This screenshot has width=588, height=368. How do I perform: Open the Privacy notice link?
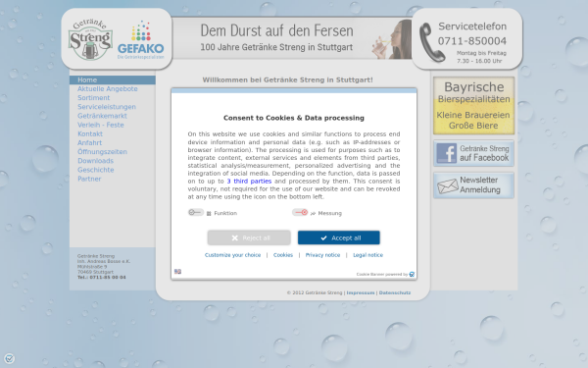322,255
